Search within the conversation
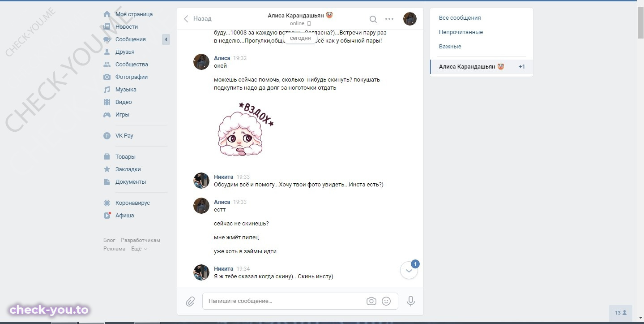This screenshot has height=324, width=644. (x=373, y=19)
